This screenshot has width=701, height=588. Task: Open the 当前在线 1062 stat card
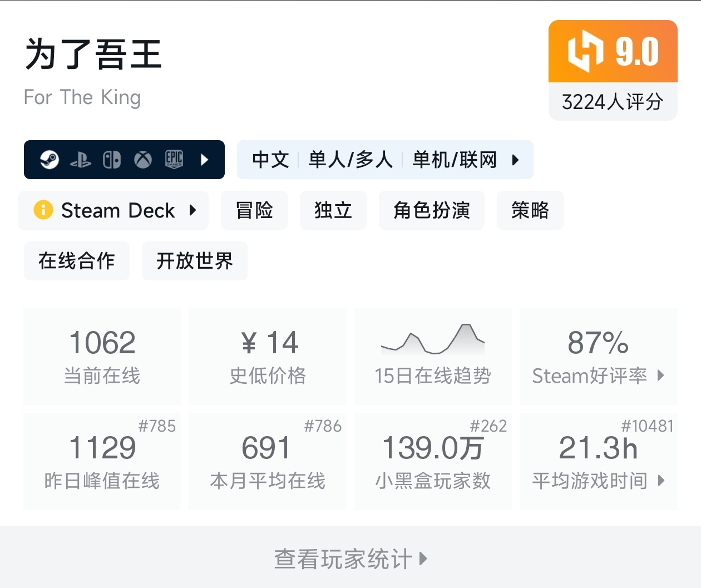pyautogui.click(x=102, y=357)
